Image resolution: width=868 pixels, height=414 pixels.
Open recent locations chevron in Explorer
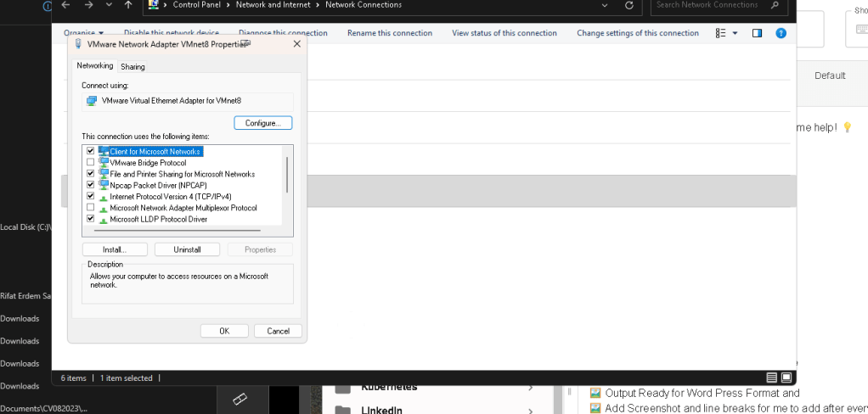[x=109, y=5]
